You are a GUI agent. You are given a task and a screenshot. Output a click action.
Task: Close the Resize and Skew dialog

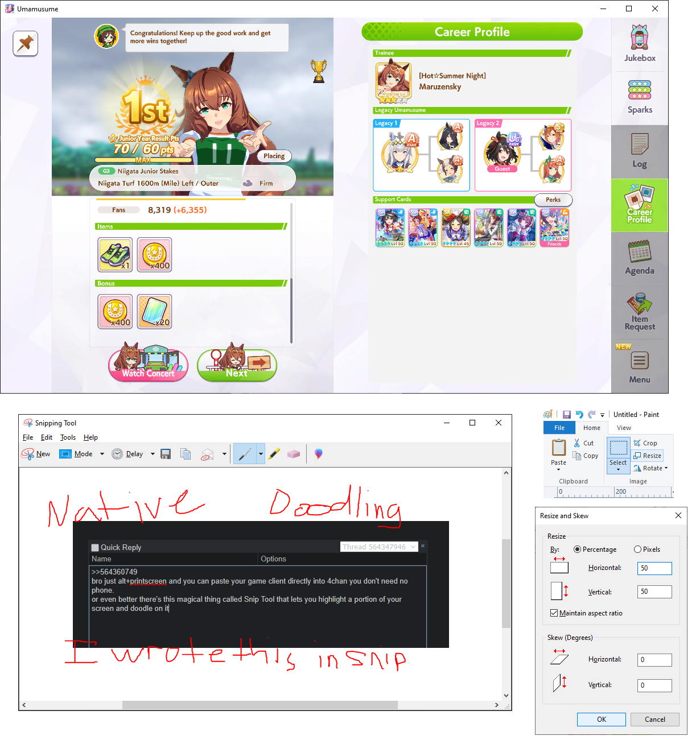point(678,516)
